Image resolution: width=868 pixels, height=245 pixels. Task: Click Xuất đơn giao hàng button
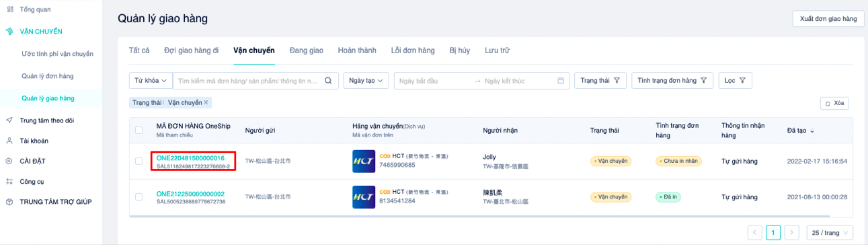[x=828, y=19]
